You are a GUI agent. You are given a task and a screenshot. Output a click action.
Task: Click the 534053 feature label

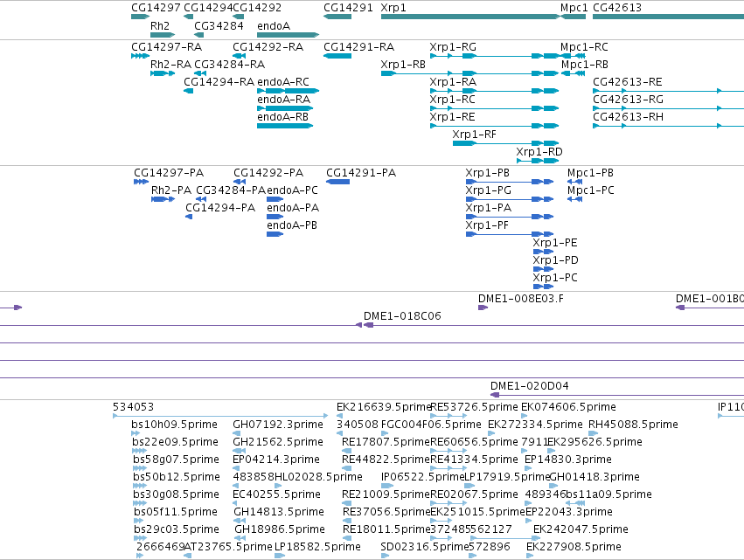(133, 408)
